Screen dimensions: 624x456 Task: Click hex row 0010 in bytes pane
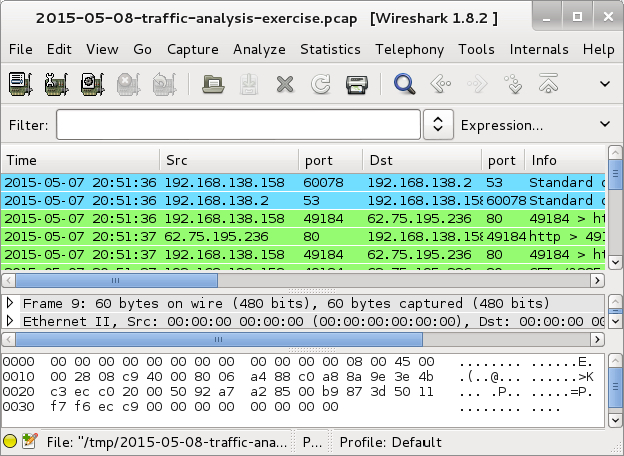point(298,376)
